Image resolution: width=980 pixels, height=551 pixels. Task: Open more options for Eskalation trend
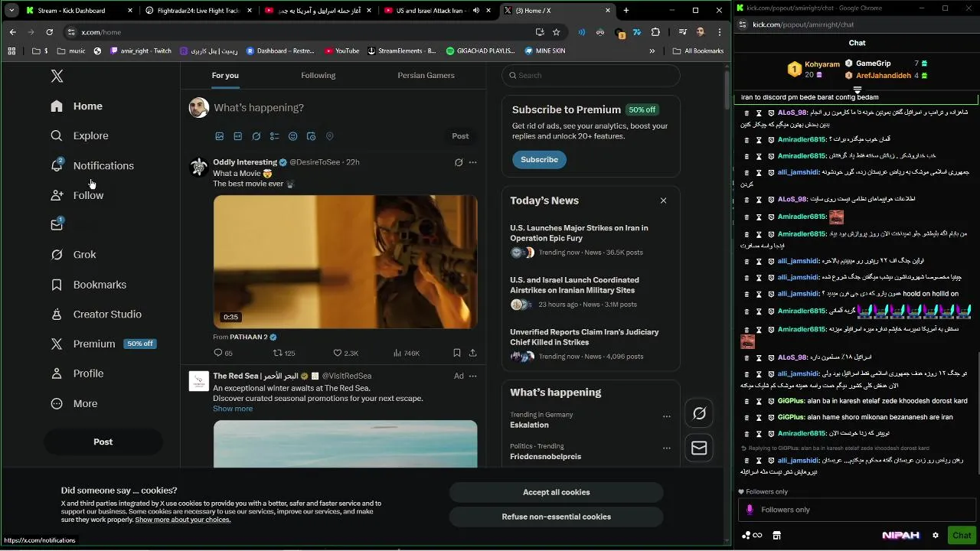[667, 417]
